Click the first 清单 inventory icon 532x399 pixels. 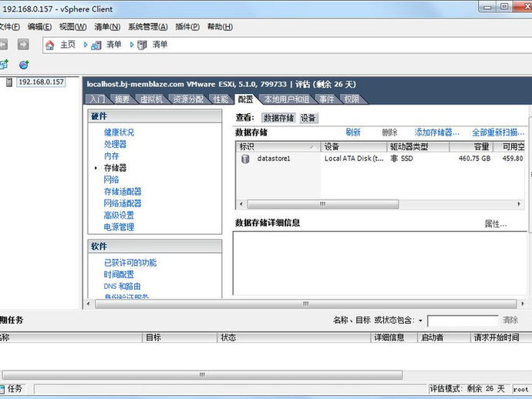(96, 45)
